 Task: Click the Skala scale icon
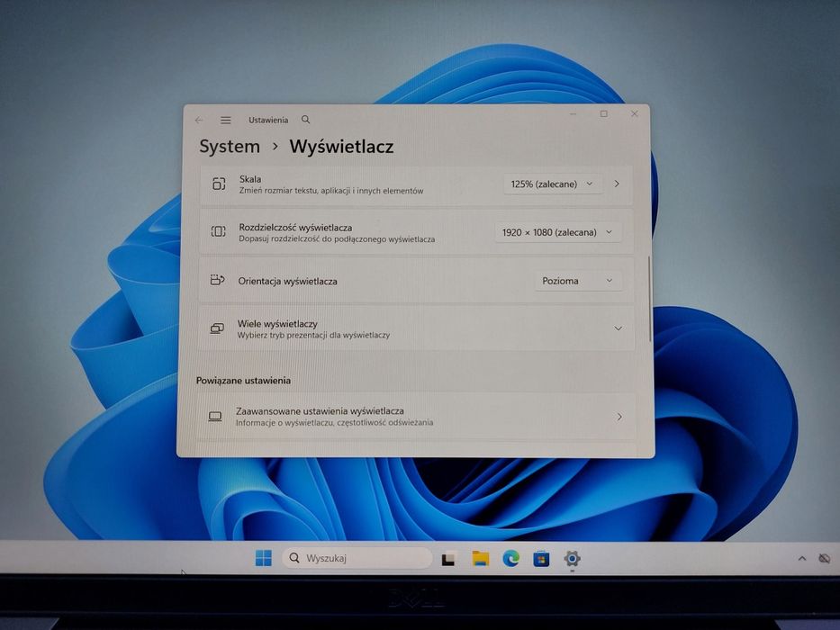coord(219,184)
